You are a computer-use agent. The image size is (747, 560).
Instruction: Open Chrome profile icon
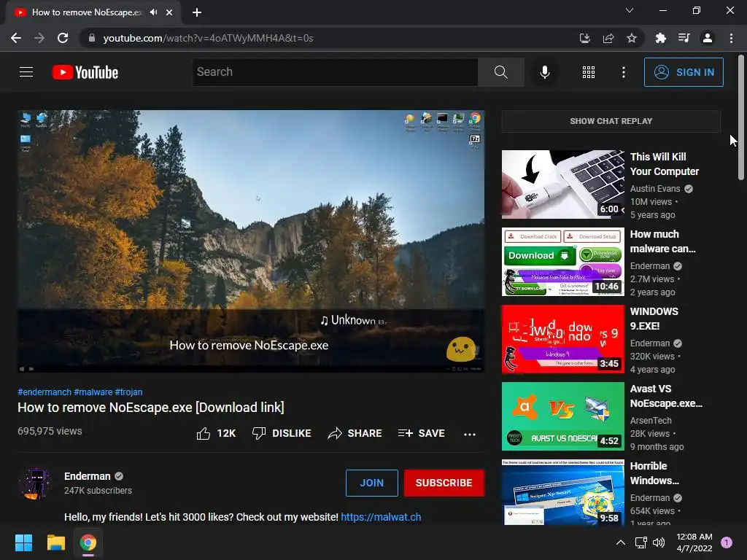tap(708, 38)
